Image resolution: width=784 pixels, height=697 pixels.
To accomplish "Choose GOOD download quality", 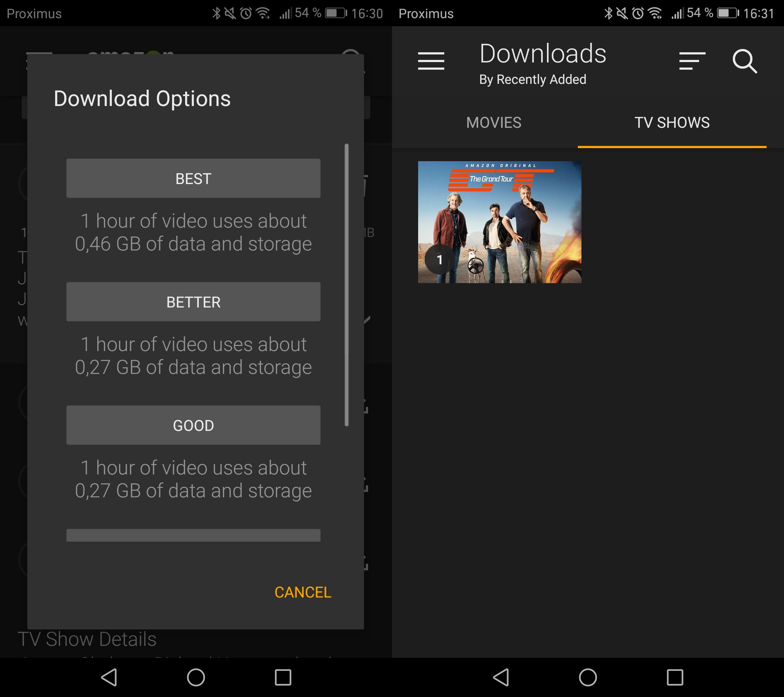I will (193, 425).
